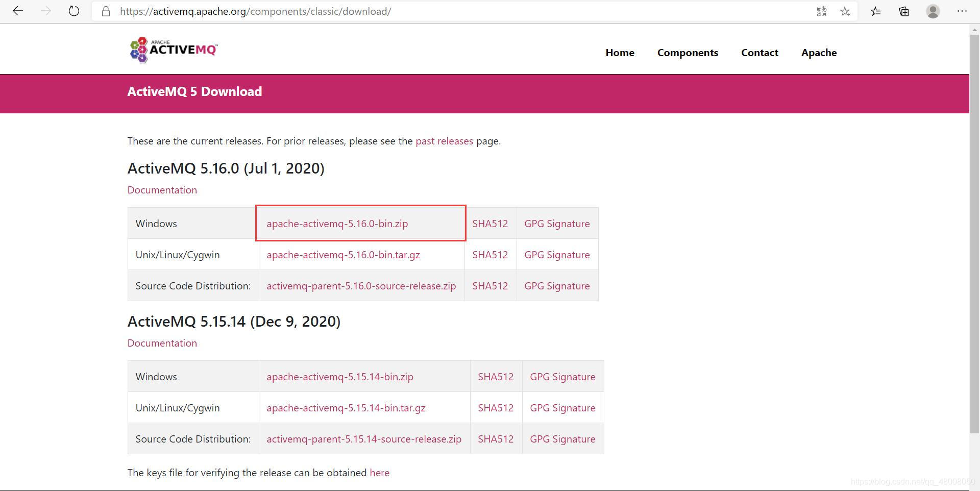Screen dimensions: 980x491
Task: Open the translate page icon
Action: (x=821, y=11)
